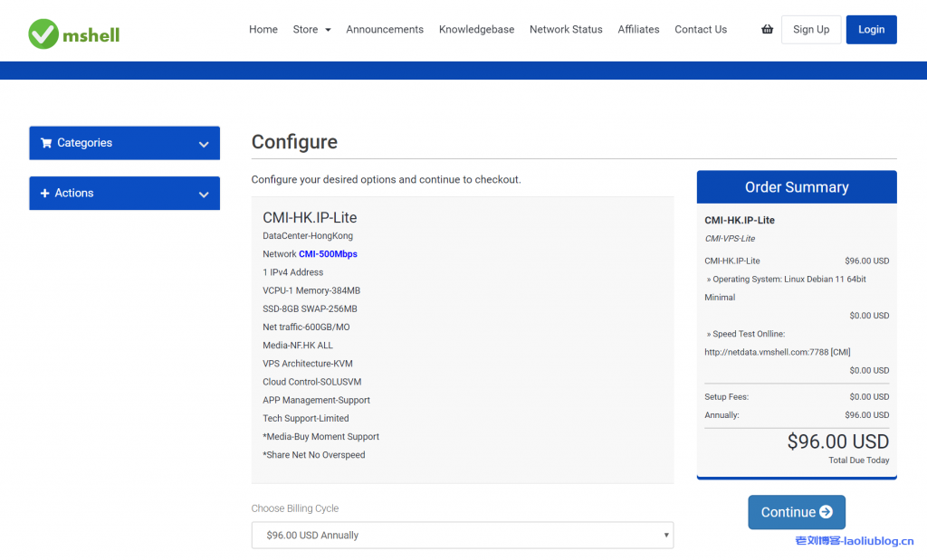Screen dimensions: 927x560
Task: Open the billing cycle dropdown
Action: point(463,535)
